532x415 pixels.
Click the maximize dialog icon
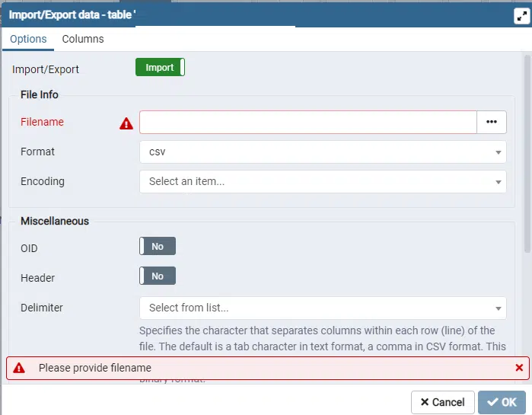[519, 14]
